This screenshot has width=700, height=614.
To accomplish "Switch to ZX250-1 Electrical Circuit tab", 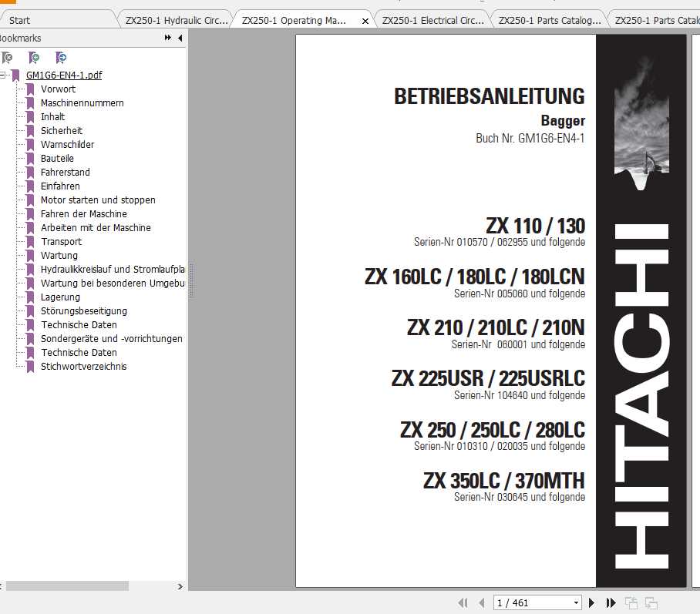I will tap(432, 20).
